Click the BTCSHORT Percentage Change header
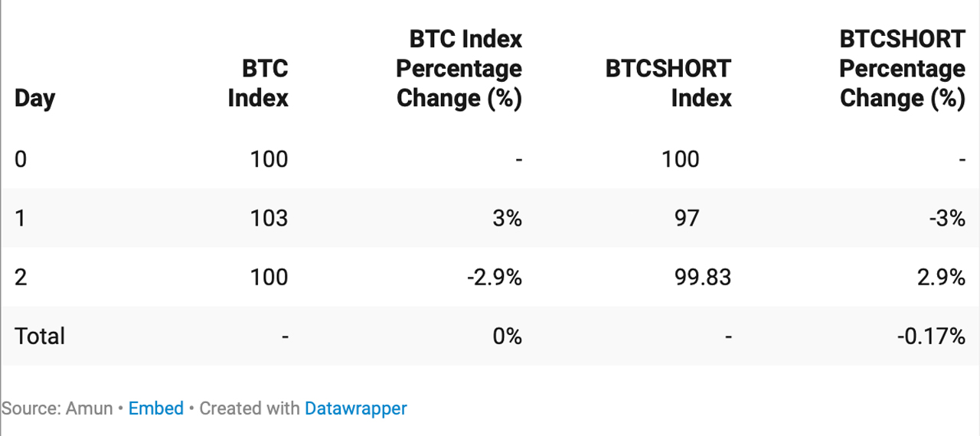This screenshot has width=980, height=436. [x=902, y=69]
